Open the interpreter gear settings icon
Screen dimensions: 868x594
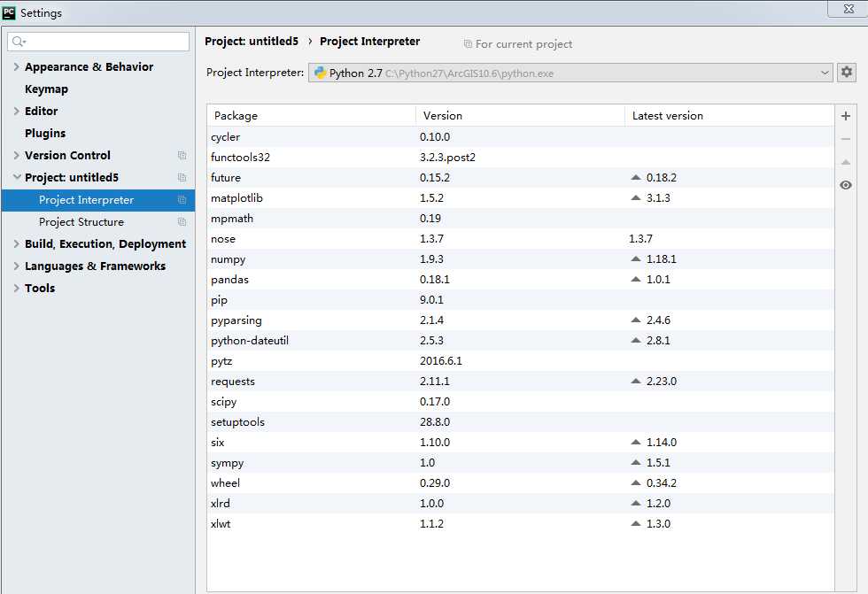[x=847, y=72]
